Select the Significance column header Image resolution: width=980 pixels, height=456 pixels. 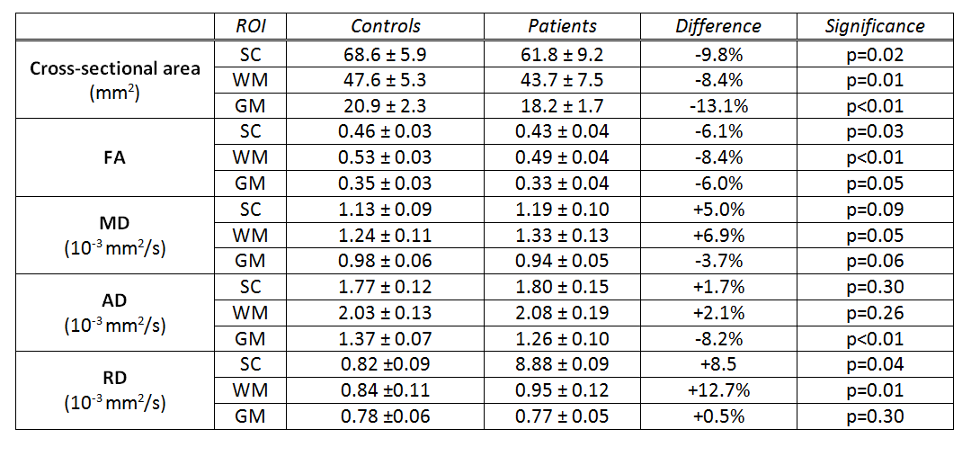874,26
